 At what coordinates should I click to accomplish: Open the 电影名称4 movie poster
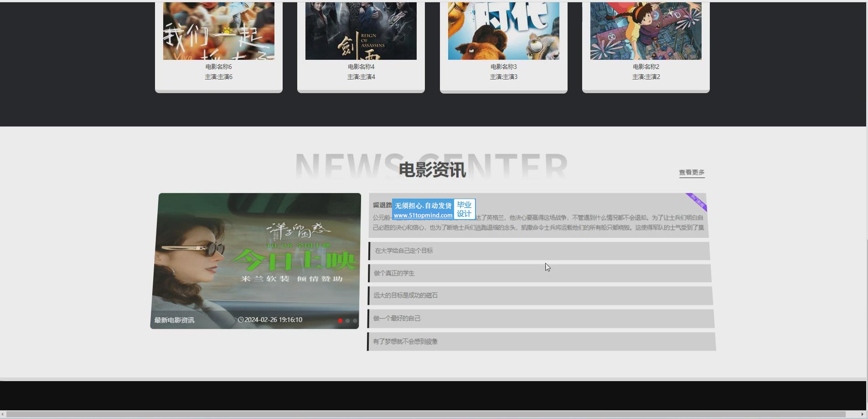click(361, 31)
